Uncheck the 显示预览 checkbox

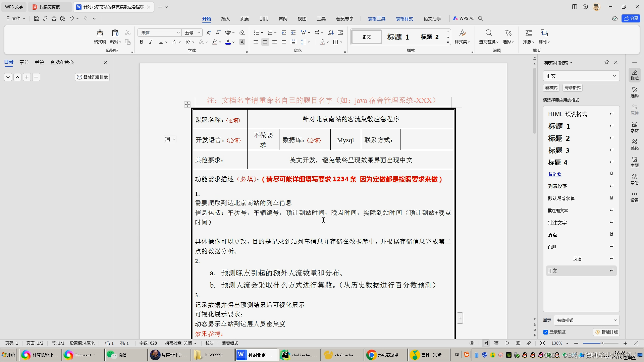click(546, 332)
